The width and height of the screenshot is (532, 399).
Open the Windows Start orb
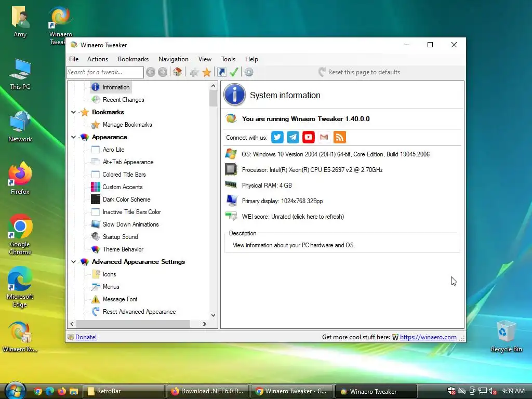(x=15, y=391)
